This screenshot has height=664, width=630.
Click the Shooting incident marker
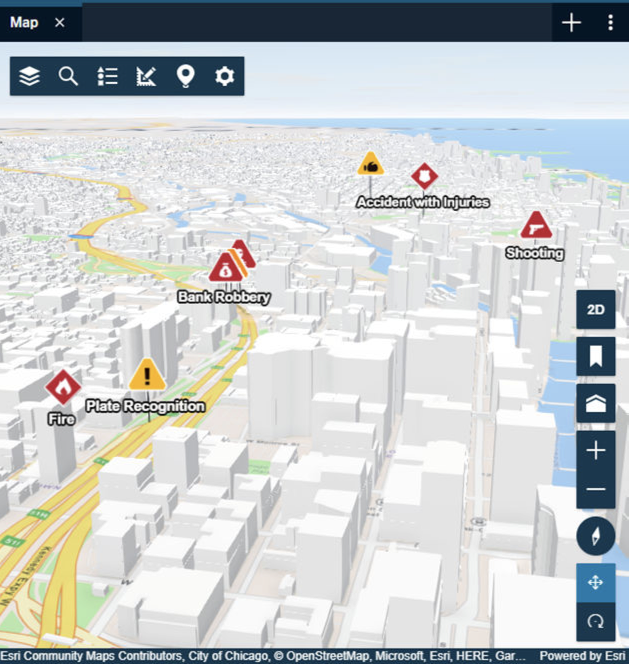click(535, 226)
